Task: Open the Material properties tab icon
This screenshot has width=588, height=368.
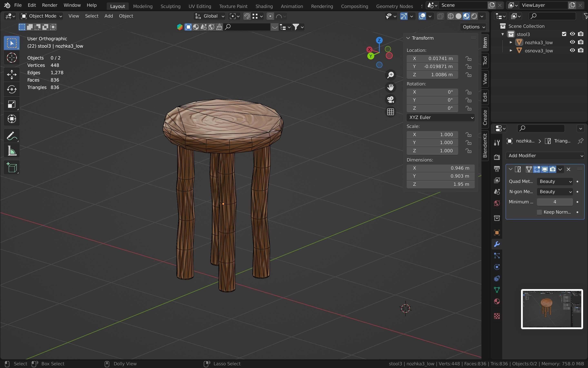Action: point(497,301)
